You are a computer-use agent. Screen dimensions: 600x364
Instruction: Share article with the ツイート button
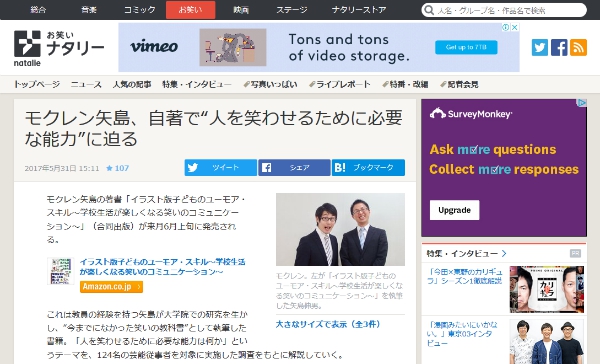220,168
